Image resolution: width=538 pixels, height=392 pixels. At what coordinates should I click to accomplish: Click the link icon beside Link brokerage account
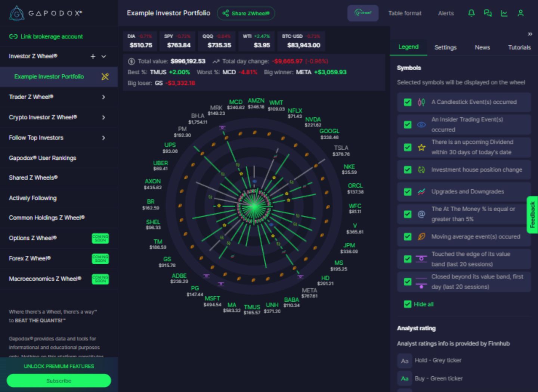13,37
